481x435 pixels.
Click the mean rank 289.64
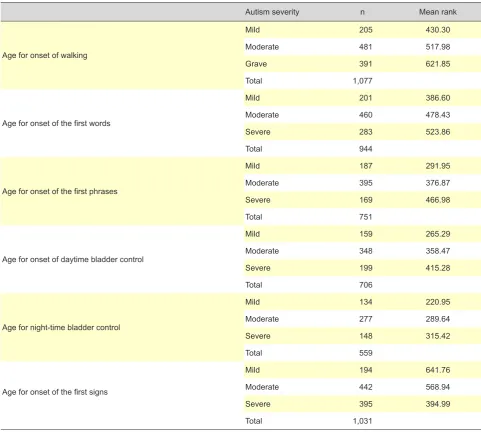click(x=438, y=319)
